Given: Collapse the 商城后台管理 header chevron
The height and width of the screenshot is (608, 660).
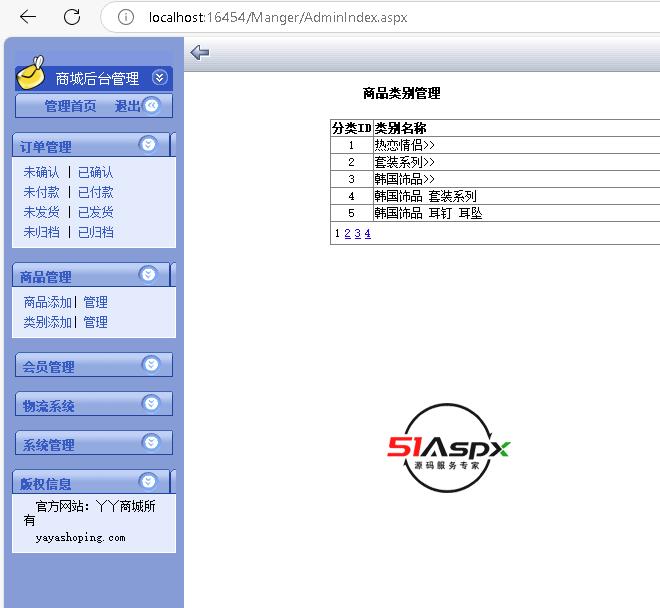Looking at the screenshot, I should coord(160,77).
